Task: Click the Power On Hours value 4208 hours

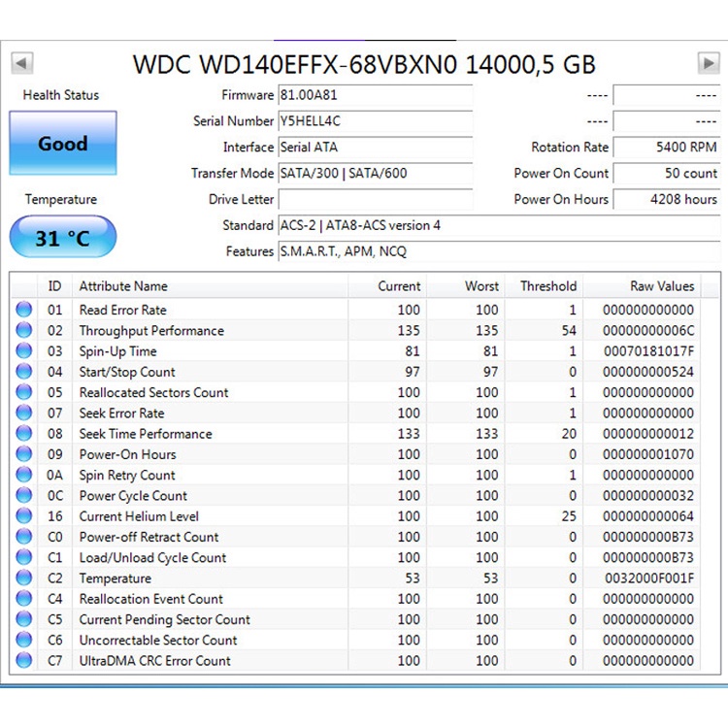Action: coord(667,199)
